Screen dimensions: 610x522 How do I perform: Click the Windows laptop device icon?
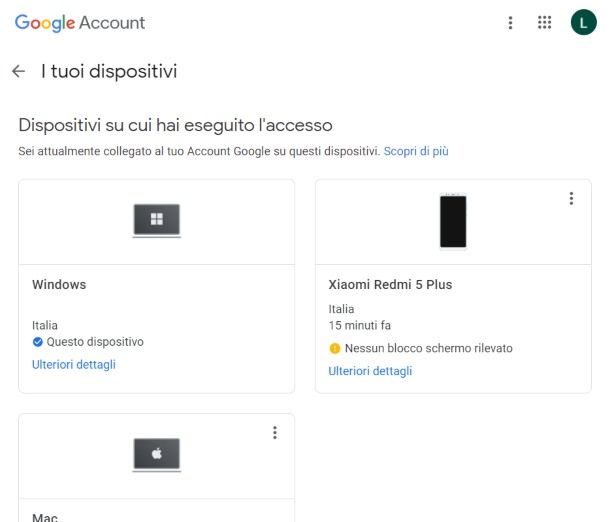click(157, 221)
